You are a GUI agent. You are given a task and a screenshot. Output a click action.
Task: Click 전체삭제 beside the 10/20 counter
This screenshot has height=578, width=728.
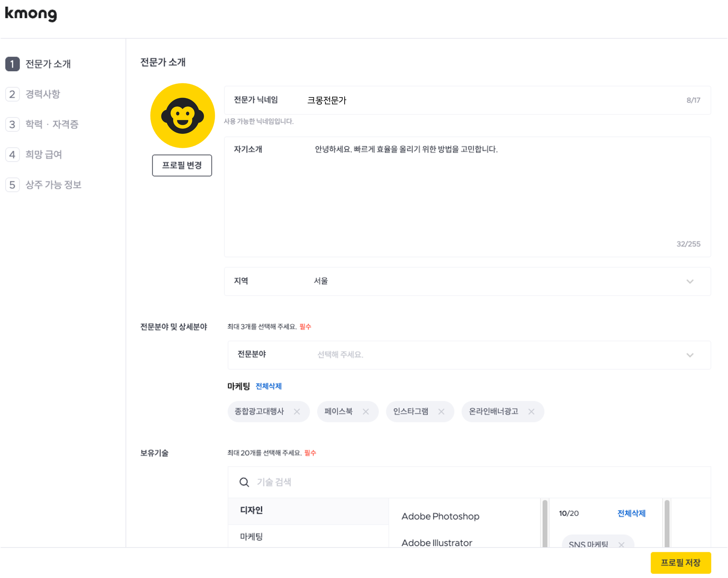pos(631,513)
